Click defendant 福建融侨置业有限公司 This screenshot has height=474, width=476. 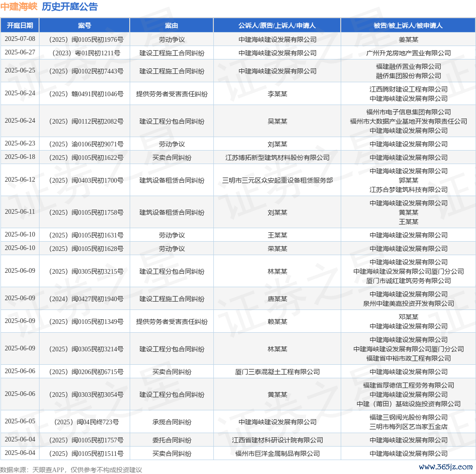coord(408,66)
